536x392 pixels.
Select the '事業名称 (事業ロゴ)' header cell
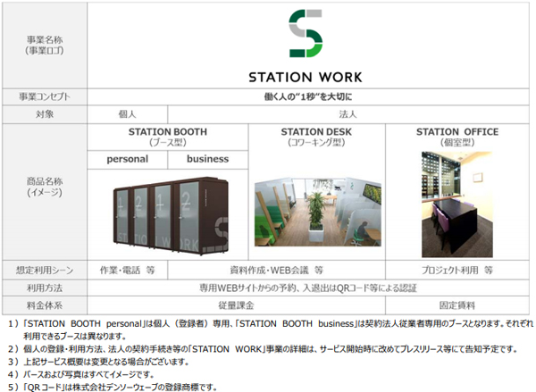(x=45, y=46)
